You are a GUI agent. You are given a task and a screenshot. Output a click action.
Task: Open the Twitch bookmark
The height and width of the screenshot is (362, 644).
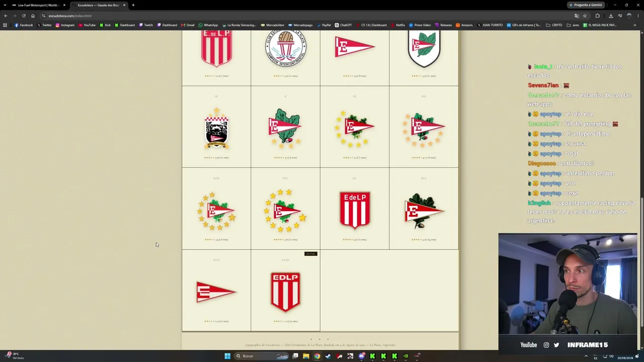click(146, 25)
